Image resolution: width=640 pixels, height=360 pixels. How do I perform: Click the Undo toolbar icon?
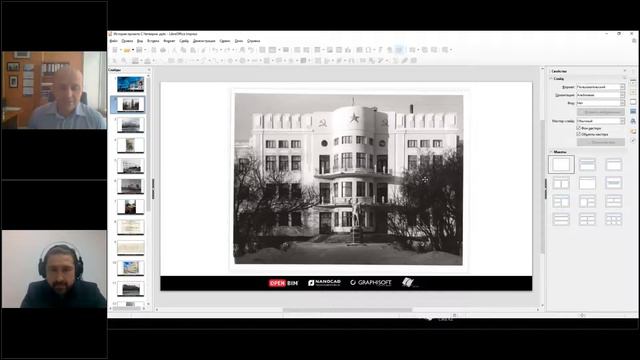coord(215,50)
